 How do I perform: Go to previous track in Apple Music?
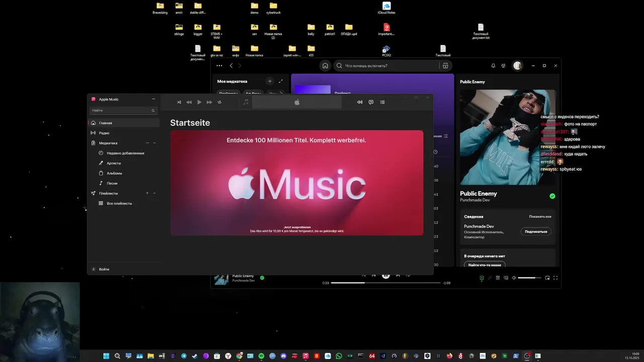coord(189,102)
